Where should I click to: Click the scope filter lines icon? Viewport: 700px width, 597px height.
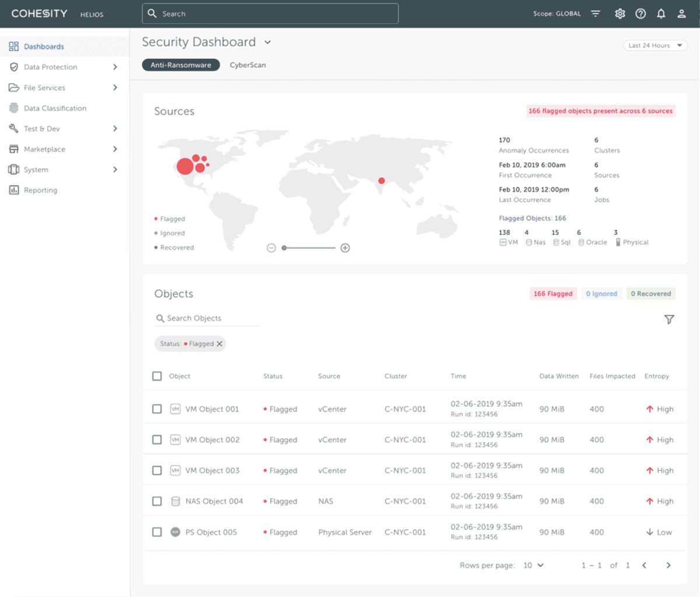click(x=596, y=13)
